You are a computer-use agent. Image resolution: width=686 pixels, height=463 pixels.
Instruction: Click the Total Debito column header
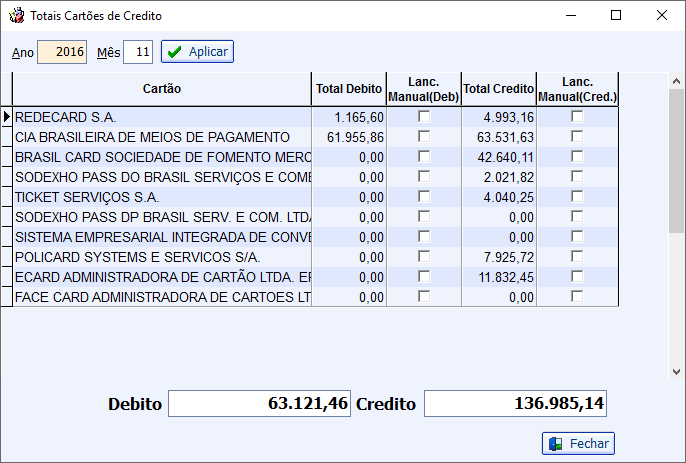[349, 89]
